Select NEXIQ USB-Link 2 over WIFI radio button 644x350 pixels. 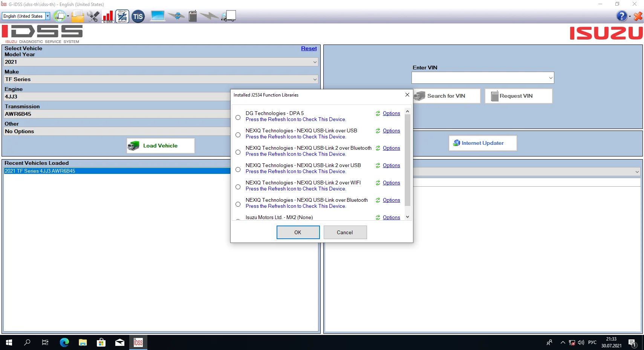(x=238, y=187)
